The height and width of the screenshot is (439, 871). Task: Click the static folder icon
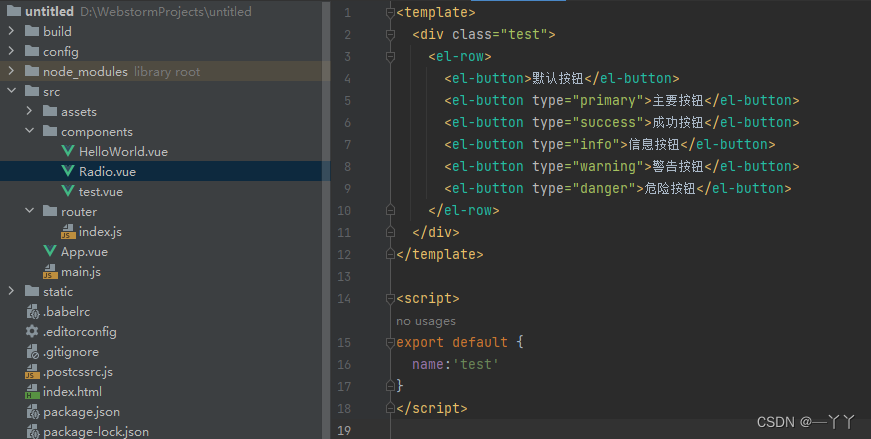(32, 291)
